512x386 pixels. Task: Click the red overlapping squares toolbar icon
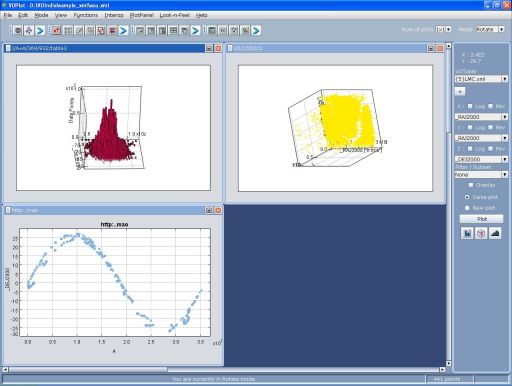click(101, 31)
